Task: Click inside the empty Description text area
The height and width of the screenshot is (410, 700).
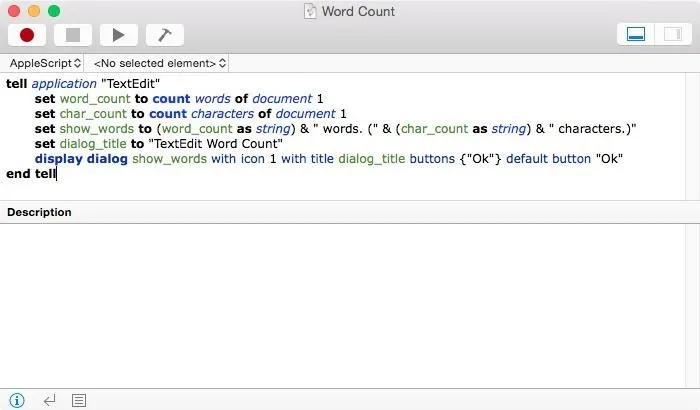Action: click(342, 306)
